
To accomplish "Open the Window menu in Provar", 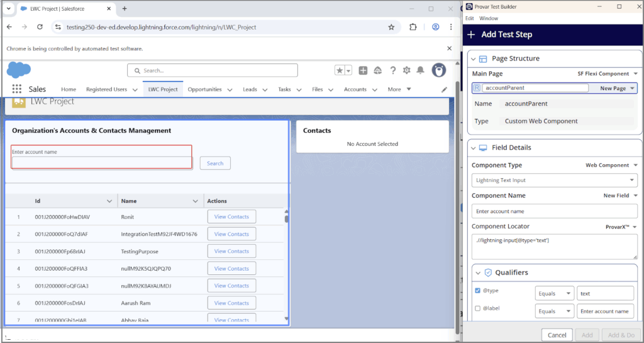I will click(x=489, y=18).
